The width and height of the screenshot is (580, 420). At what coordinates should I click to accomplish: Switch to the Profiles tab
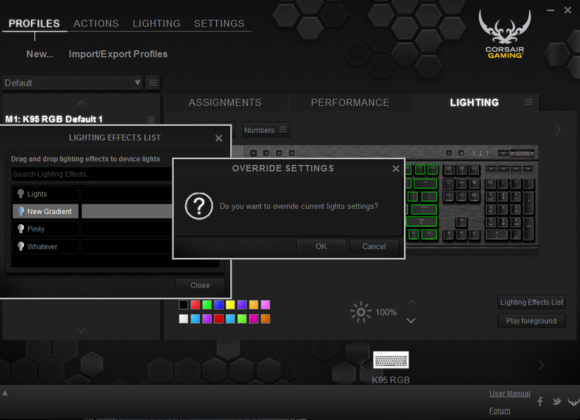click(x=34, y=23)
